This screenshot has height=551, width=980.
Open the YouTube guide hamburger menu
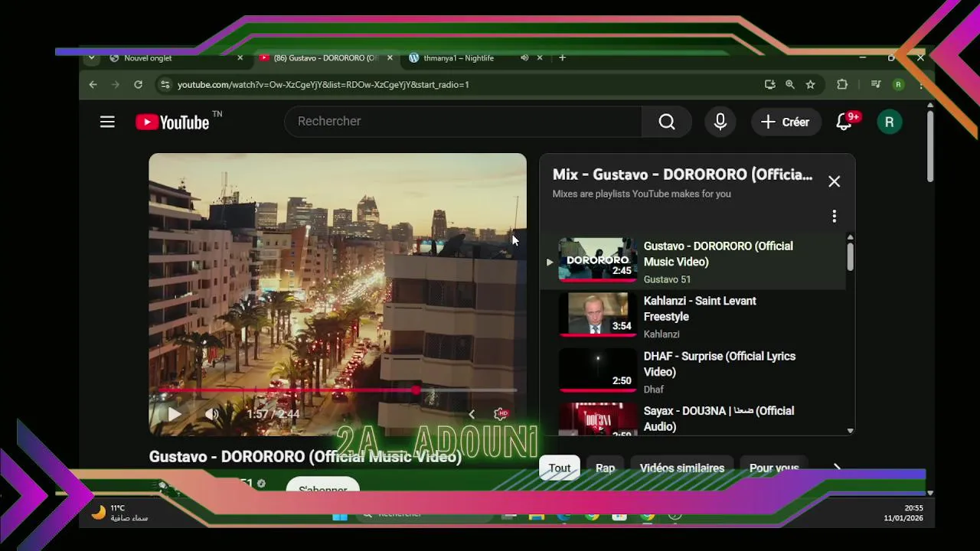(107, 122)
